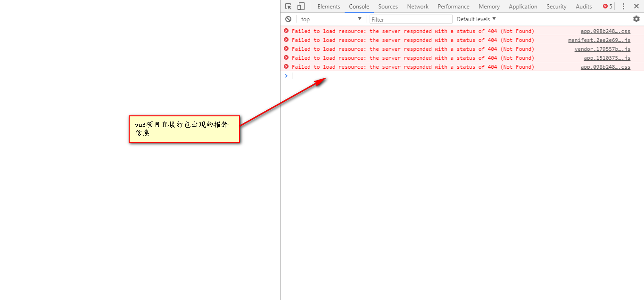
Task: Select the 404 error message for manifest.2ae2e69
Action: (x=413, y=40)
